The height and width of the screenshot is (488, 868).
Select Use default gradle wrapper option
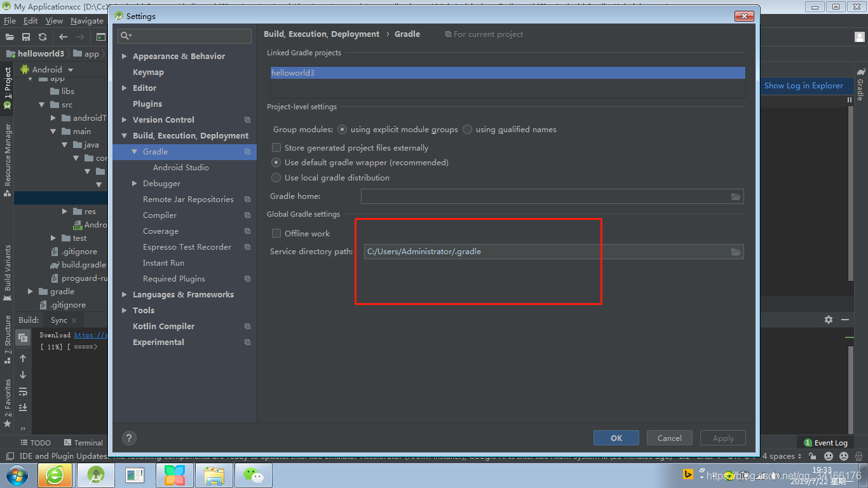[x=276, y=163]
